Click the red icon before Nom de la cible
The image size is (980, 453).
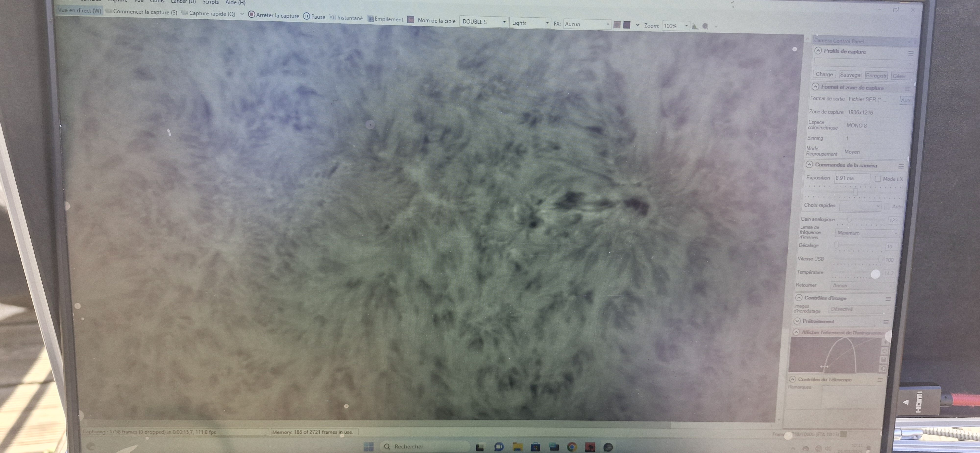pyautogui.click(x=410, y=19)
